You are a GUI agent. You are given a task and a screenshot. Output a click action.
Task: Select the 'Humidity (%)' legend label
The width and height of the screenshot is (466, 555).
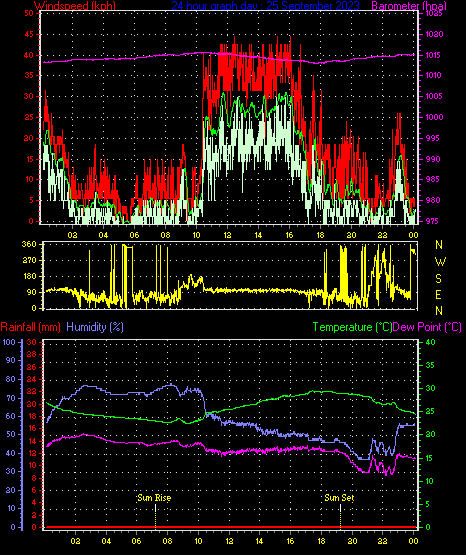[95, 327]
